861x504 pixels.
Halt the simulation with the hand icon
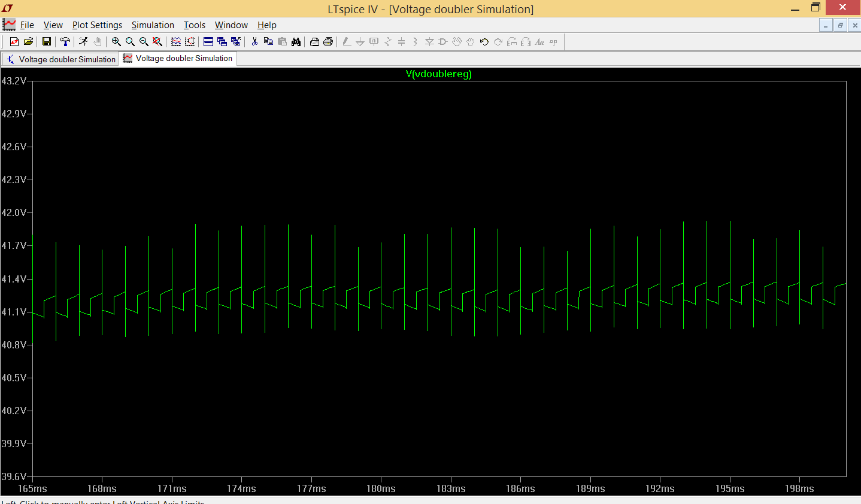coord(97,41)
